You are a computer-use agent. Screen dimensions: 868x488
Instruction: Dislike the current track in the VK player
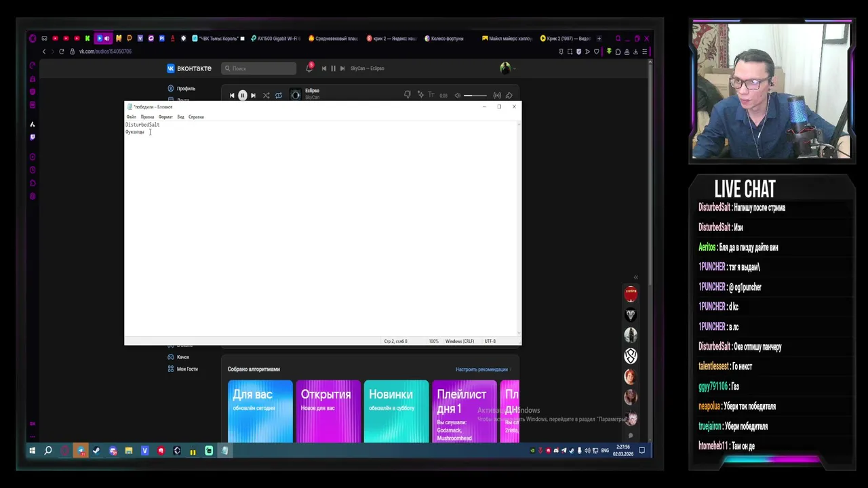point(407,95)
